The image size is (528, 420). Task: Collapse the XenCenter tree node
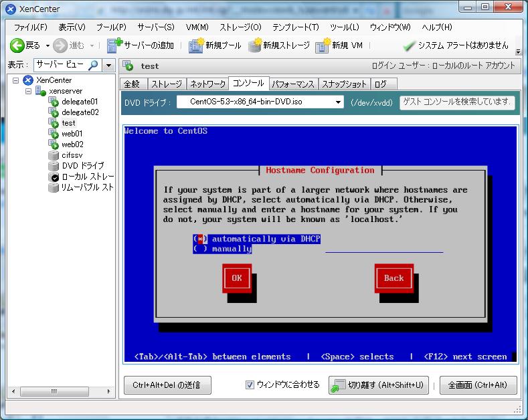15,80
